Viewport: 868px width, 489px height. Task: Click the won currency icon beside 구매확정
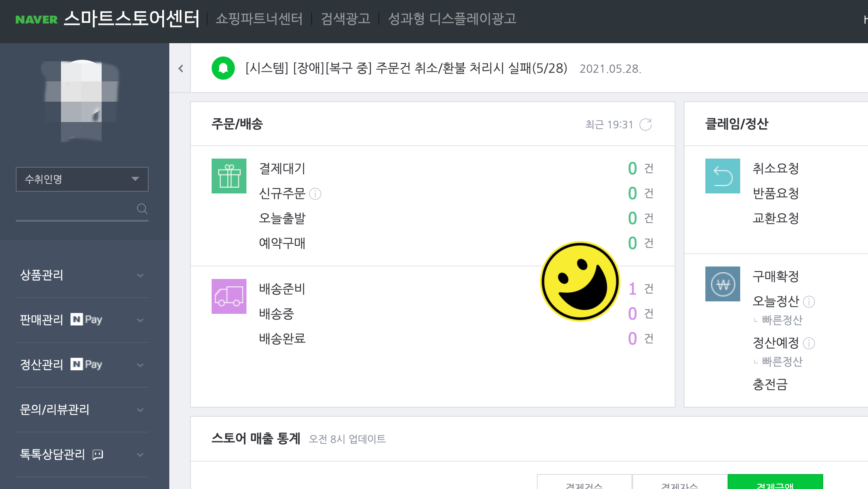point(722,284)
